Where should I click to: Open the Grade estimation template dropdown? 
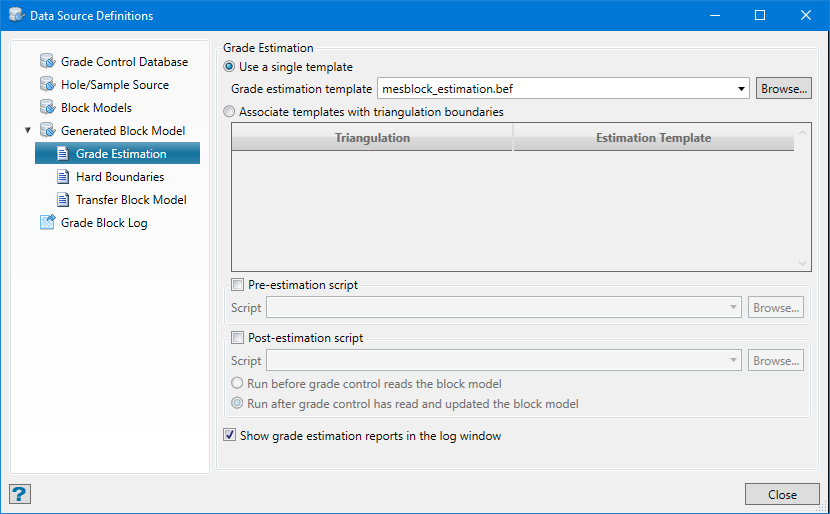point(741,89)
